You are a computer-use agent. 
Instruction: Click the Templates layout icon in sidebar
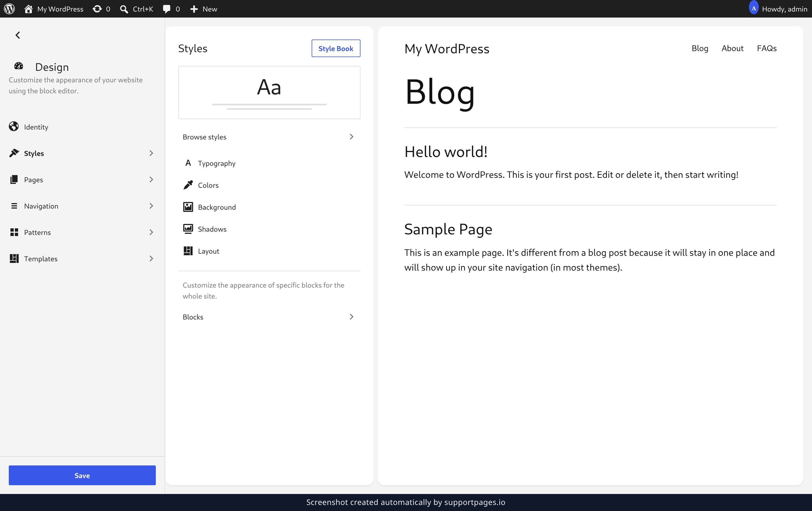[14, 258]
